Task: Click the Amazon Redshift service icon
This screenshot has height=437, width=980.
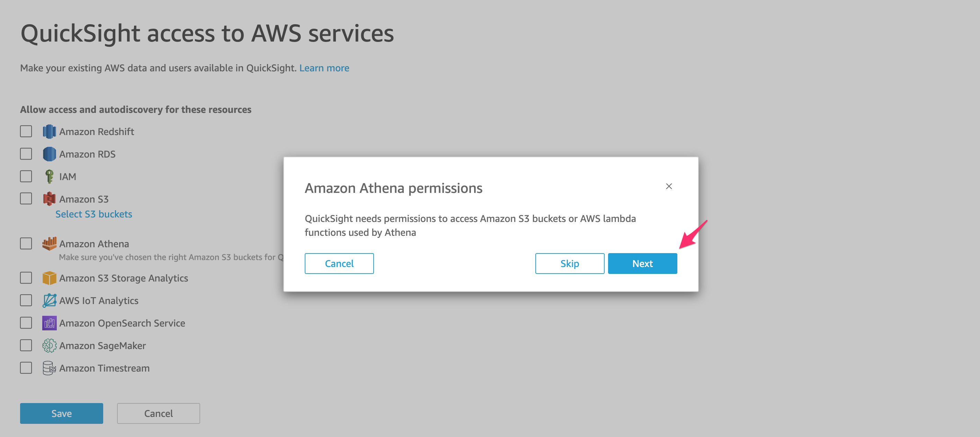Action: [49, 132]
